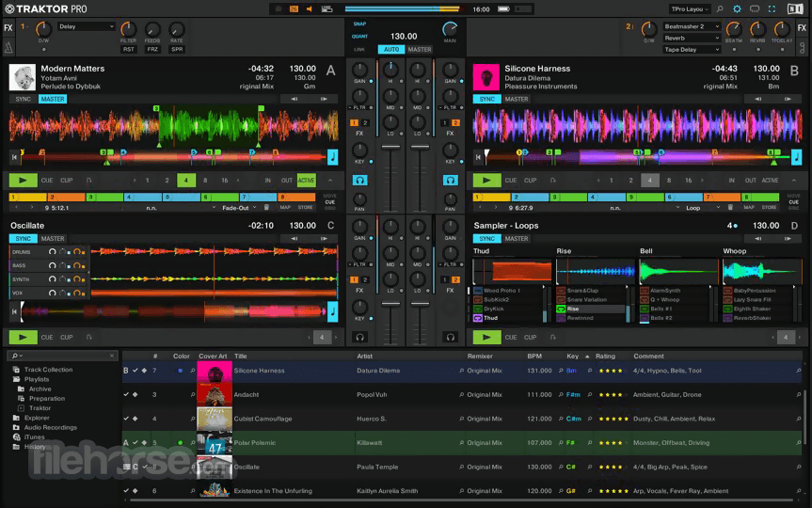The width and height of the screenshot is (812, 508).
Task: Toggle MASTER on Deck B
Action: pos(517,99)
